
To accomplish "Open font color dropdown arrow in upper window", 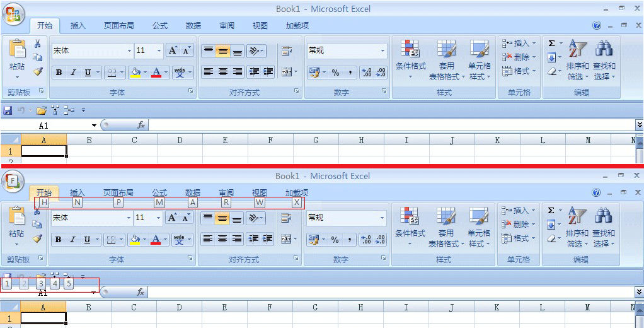I will click(x=166, y=73).
